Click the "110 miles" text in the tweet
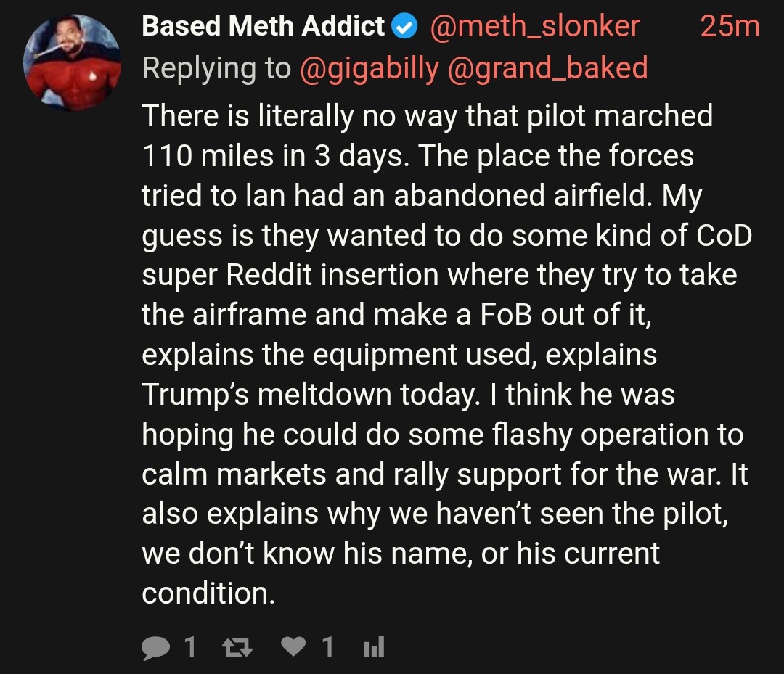The image size is (784, 674). coord(205,156)
